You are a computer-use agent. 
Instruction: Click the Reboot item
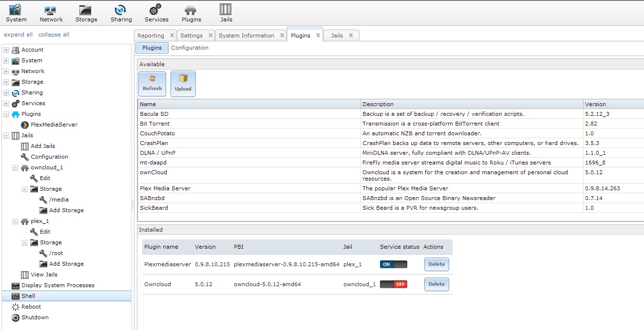tap(26, 307)
